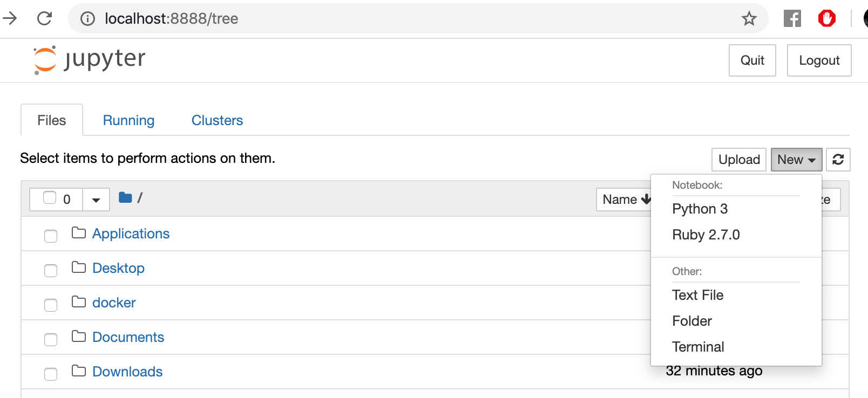The height and width of the screenshot is (398, 868).
Task: Click the site info icon in address bar
Action: pos(87,19)
